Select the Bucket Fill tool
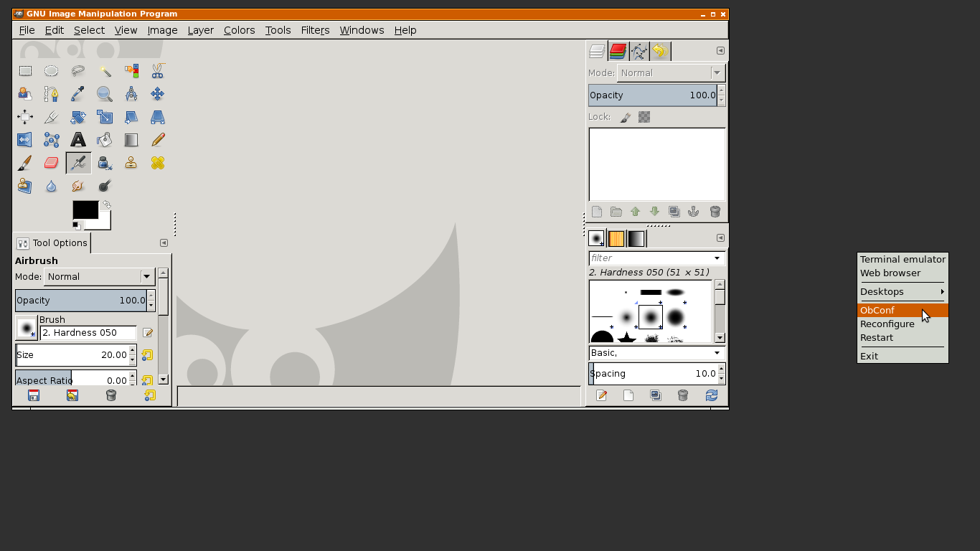Viewport: 980px width, 551px height. pyautogui.click(x=105, y=140)
